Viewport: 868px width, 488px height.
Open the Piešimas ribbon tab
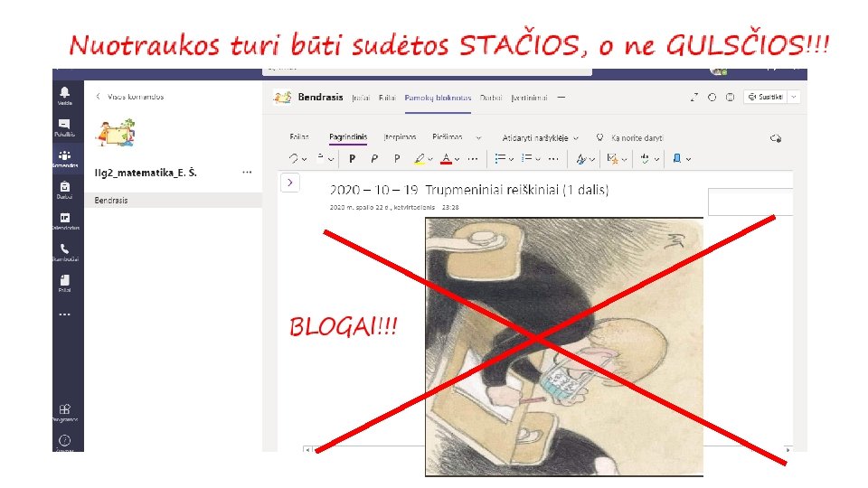448,137
